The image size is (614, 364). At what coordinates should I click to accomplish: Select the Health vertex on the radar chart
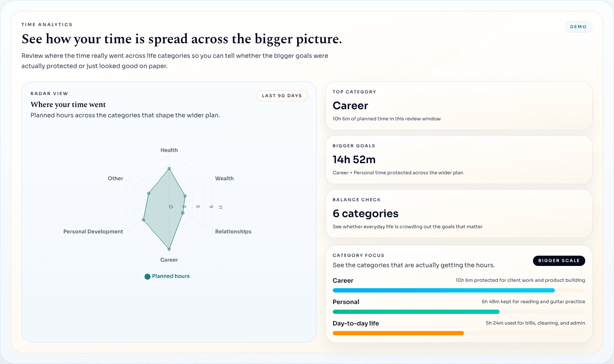tap(169, 168)
